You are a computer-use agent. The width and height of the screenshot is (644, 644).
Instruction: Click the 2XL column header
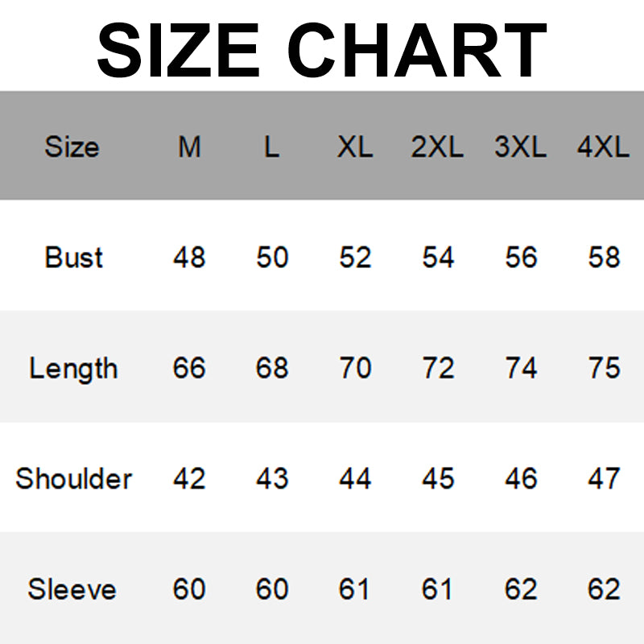[437, 147]
